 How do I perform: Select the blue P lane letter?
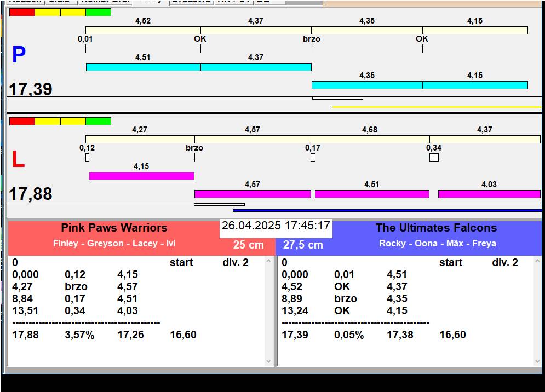(19, 55)
